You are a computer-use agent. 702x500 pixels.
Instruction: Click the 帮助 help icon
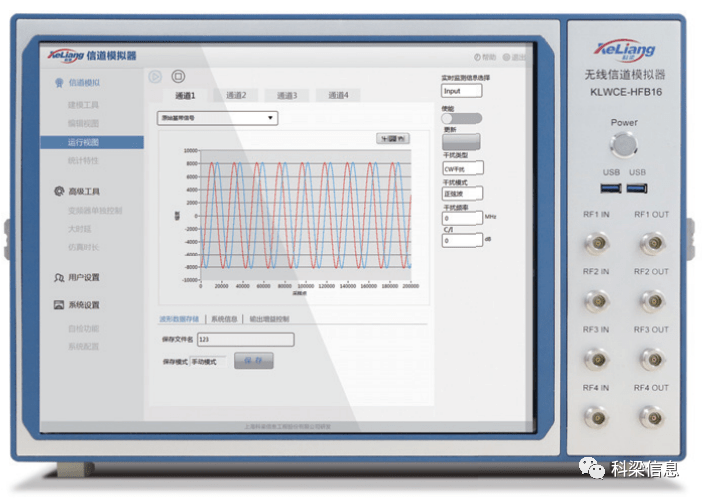point(477,57)
